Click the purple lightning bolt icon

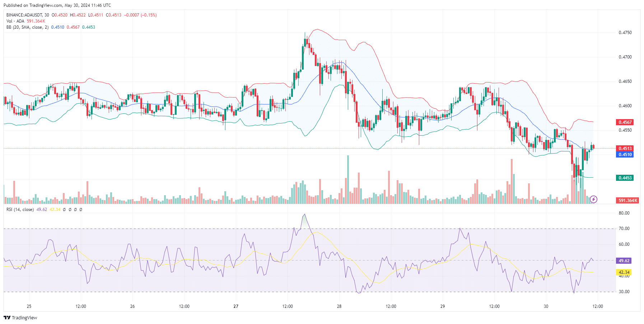594,199
